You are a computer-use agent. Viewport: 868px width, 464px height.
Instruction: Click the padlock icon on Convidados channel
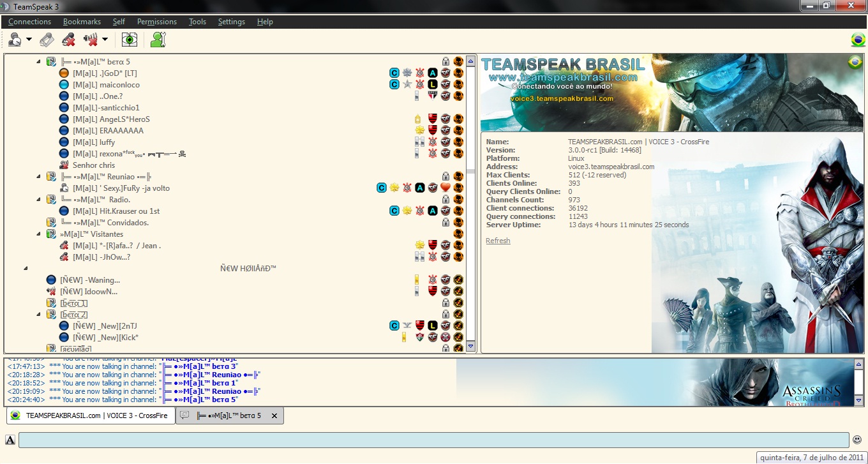445,223
